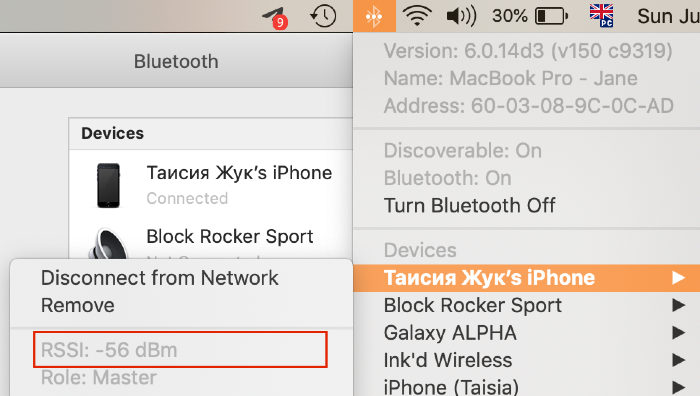
Task: Click the Version: 6.0.14d3 line
Action: pos(528,51)
